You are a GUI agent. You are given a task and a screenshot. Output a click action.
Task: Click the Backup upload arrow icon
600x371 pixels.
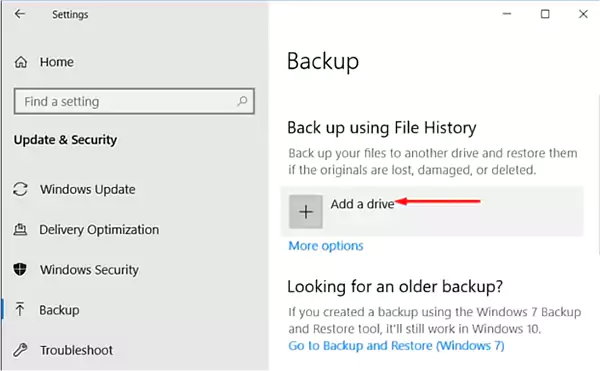point(20,309)
